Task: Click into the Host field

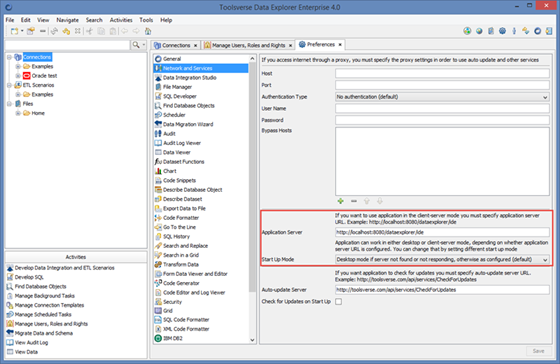Action: [x=442, y=73]
